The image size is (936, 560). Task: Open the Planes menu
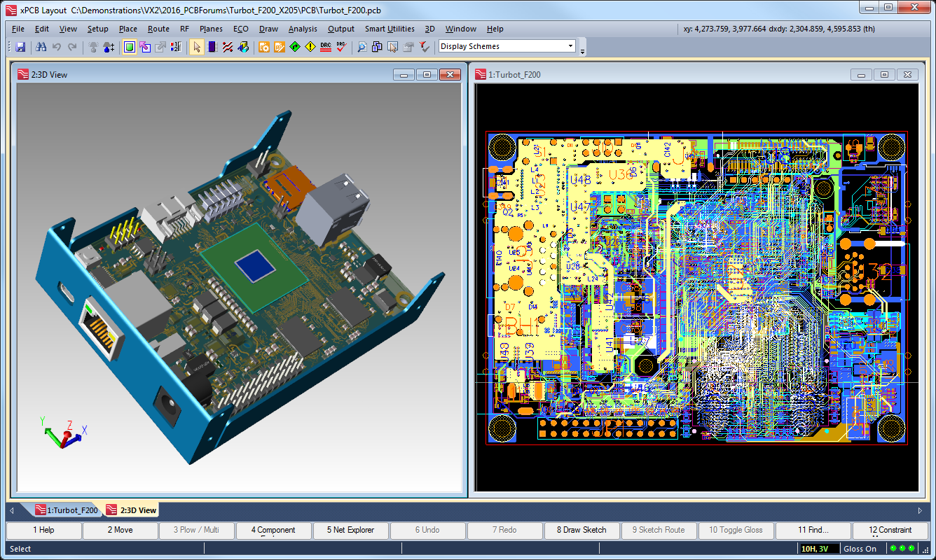tap(211, 29)
